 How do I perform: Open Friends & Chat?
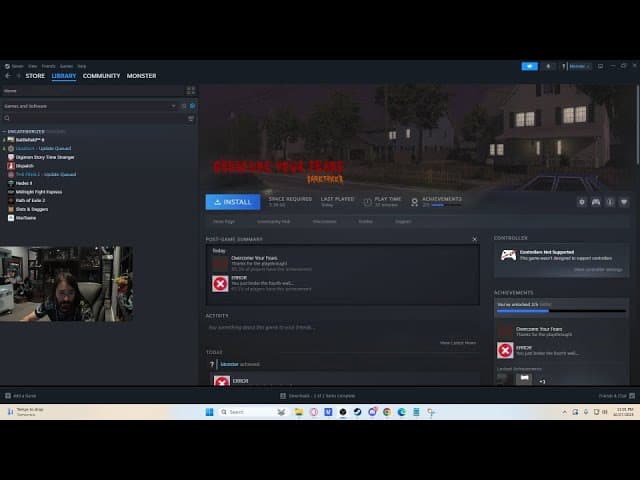(x=616, y=396)
